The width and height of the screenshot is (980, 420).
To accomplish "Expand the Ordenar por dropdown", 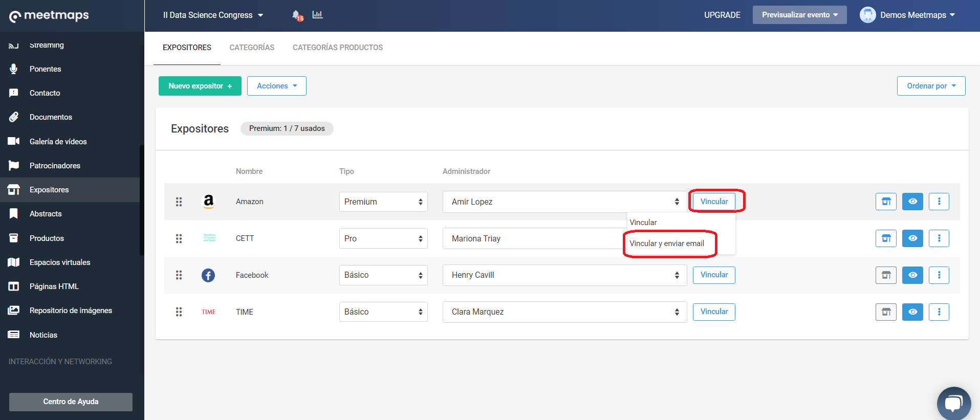I will [x=931, y=86].
